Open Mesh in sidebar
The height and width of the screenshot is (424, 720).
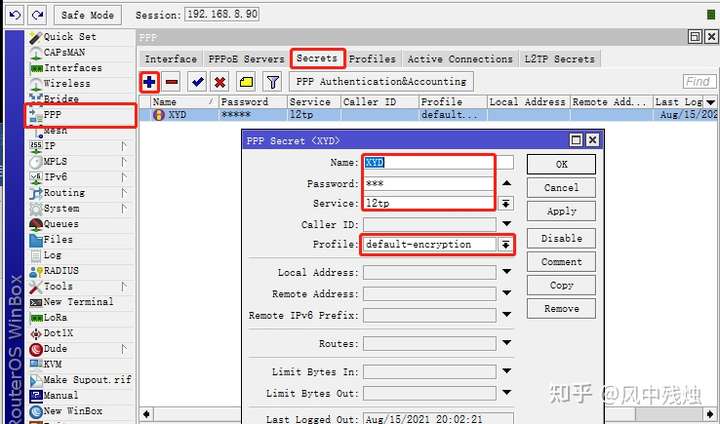pyautogui.click(x=55, y=131)
